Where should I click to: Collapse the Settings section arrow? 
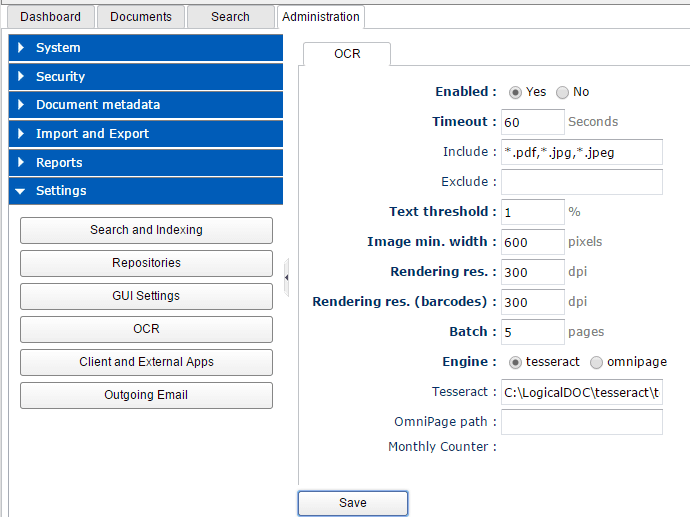[x=20, y=191]
